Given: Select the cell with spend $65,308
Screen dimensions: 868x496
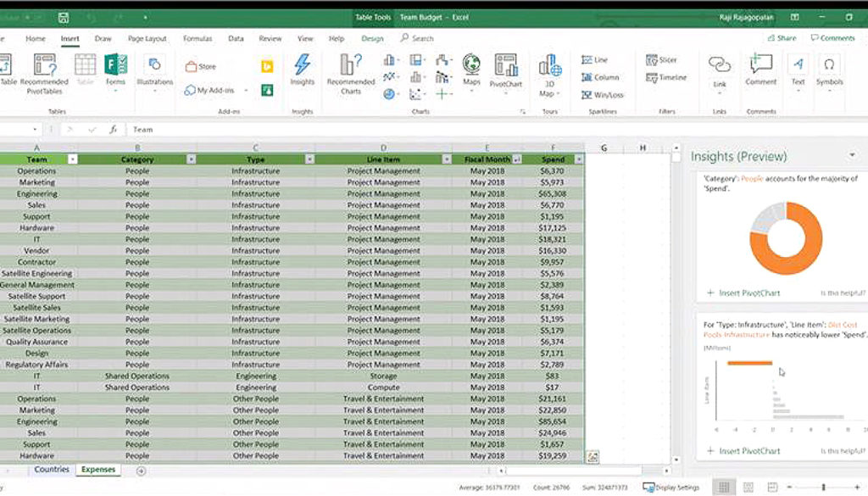Looking at the screenshot, I should (x=553, y=194).
